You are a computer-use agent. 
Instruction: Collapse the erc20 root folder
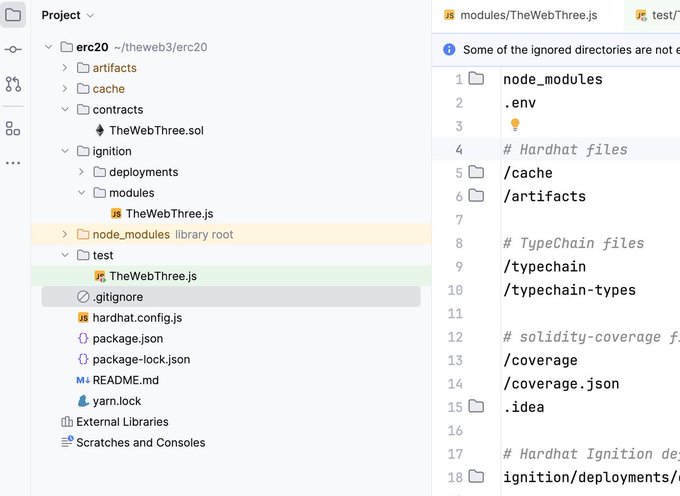[49, 47]
